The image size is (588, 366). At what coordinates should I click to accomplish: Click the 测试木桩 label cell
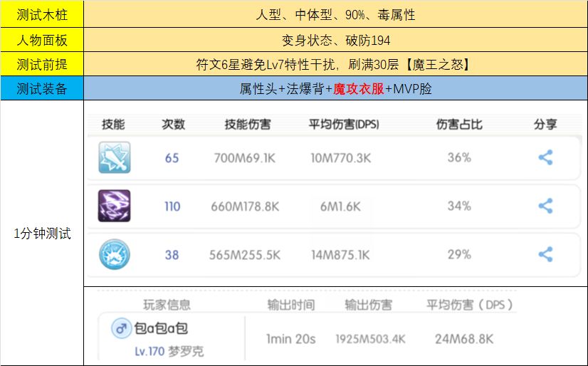(x=42, y=15)
